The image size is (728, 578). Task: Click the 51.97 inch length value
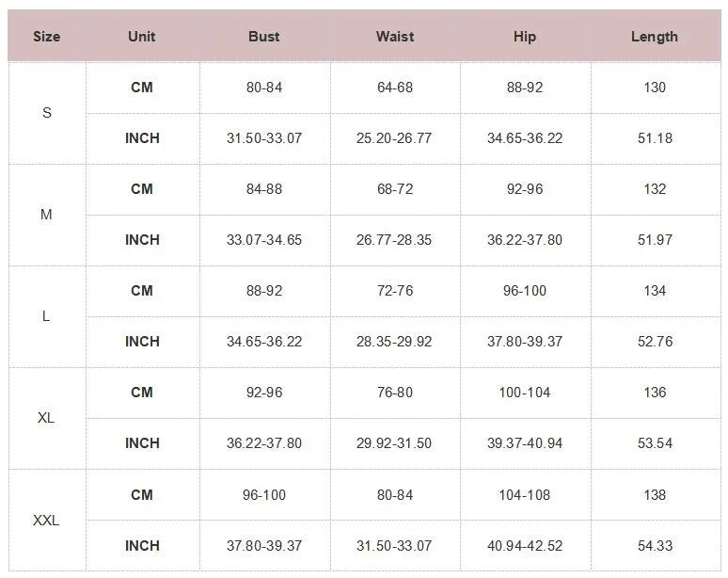point(655,240)
